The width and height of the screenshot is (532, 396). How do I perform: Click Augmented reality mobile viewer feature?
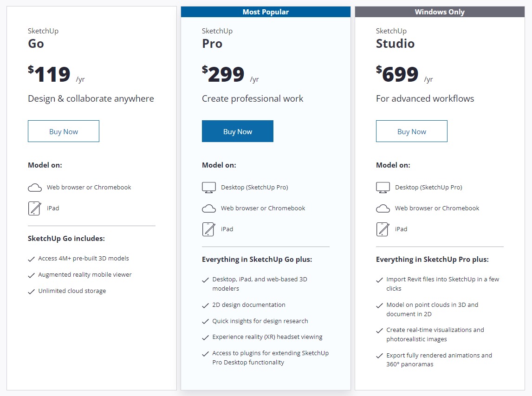click(85, 274)
